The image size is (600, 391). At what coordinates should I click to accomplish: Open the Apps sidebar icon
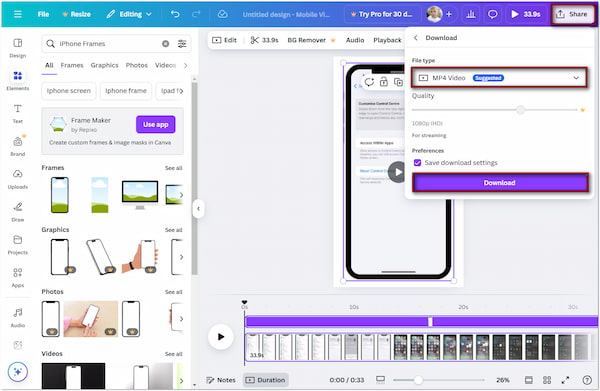[x=18, y=277]
